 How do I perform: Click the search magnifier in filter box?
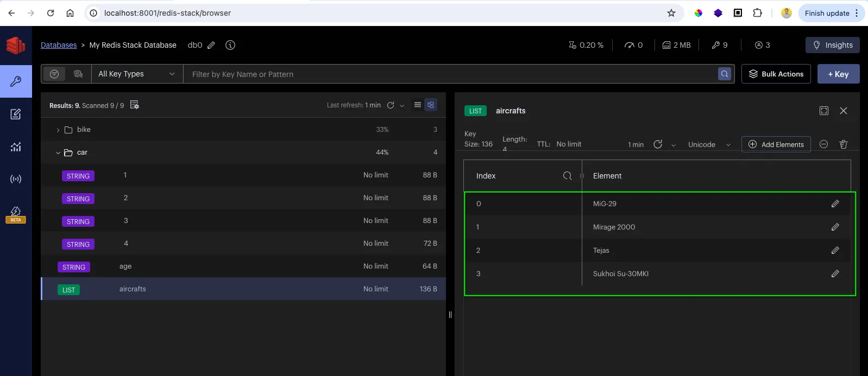click(725, 74)
